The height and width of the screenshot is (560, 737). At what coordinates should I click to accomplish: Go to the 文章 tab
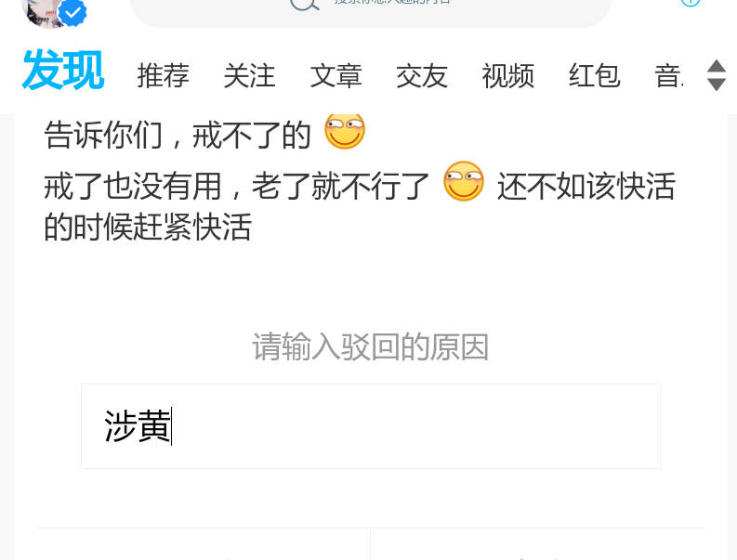pyautogui.click(x=336, y=75)
